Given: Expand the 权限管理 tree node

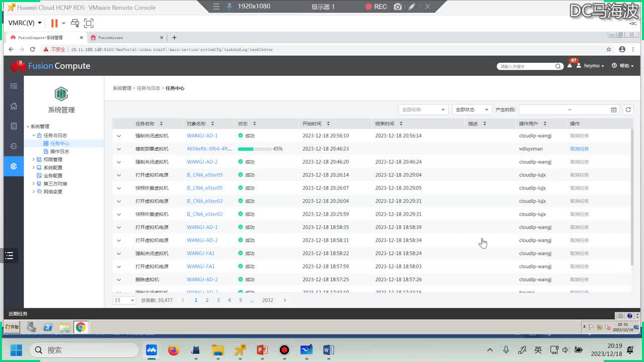Looking at the screenshot, I should coord(34,159).
